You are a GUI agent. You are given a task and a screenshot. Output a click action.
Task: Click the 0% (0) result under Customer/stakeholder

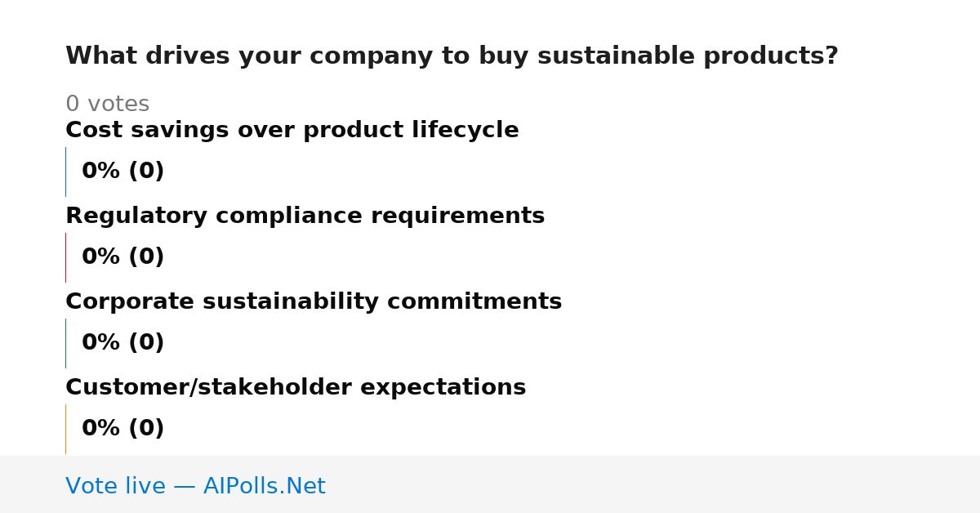click(x=123, y=429)
